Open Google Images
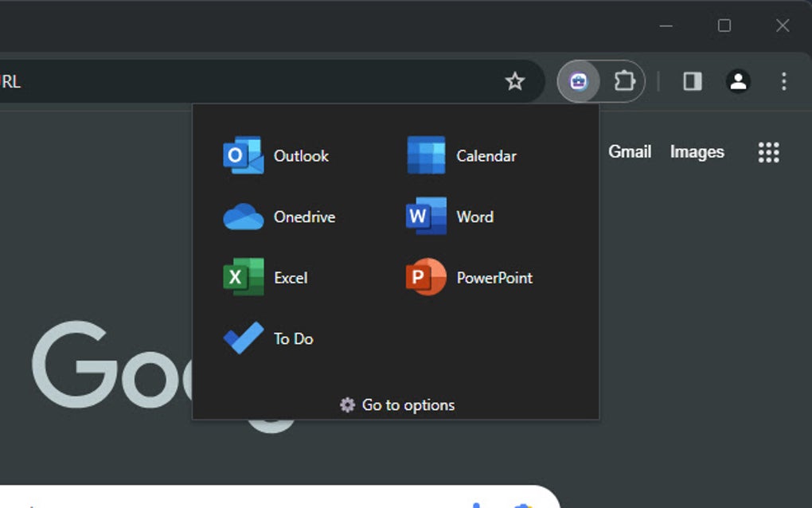 point(697,152)
